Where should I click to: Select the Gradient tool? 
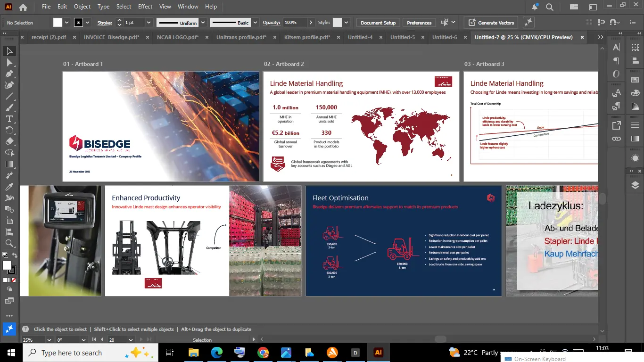pyautogui.click(x=9, y=164)
